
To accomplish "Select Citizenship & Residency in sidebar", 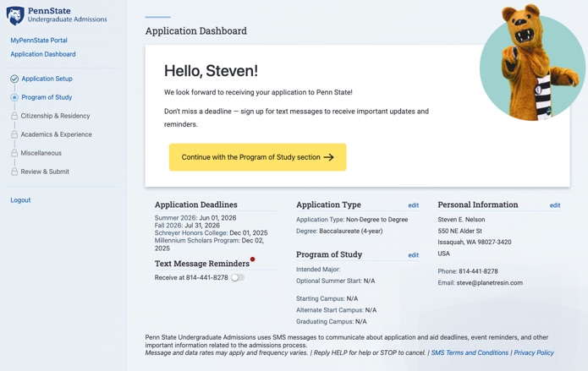I will point(55,116).
